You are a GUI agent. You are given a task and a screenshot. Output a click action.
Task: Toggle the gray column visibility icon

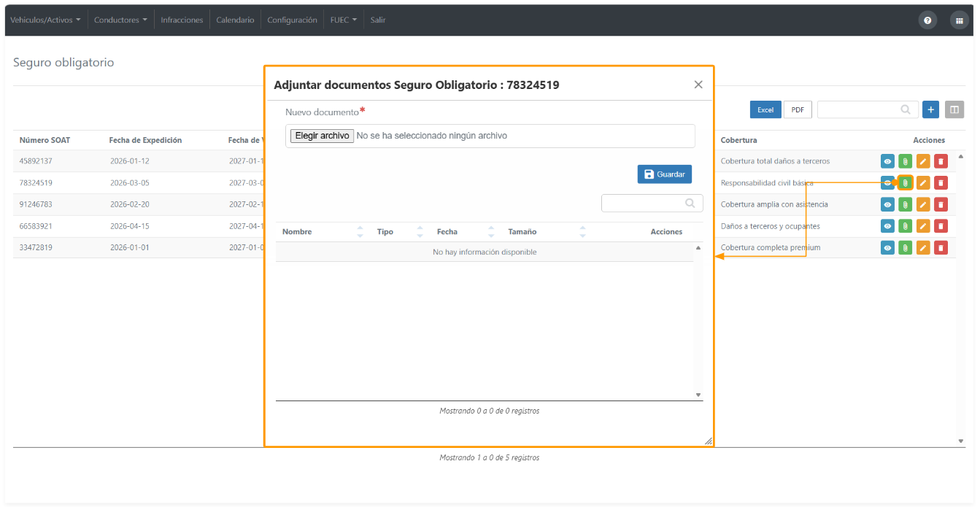click(x=954, y=109)
